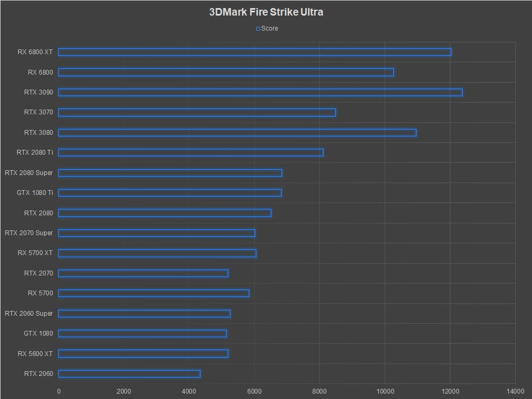532x399 pixels.
Task: Click the 0 value on horizontal axis
Action: 59,391
